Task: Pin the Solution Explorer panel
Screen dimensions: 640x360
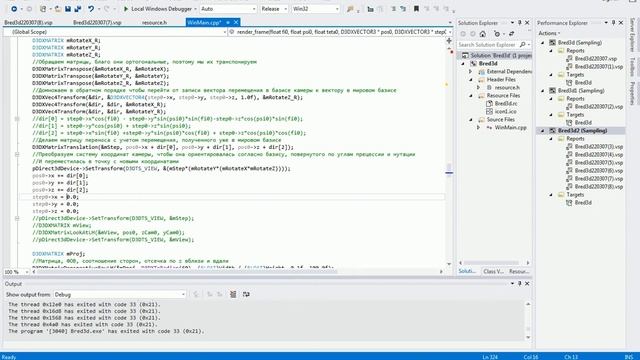Action: [x=520, y=23]
